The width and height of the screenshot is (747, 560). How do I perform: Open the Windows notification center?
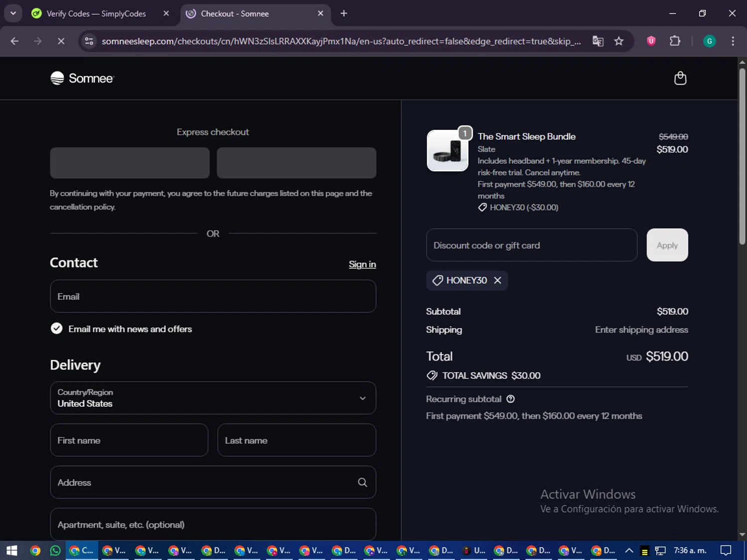(x=726, y=550)
